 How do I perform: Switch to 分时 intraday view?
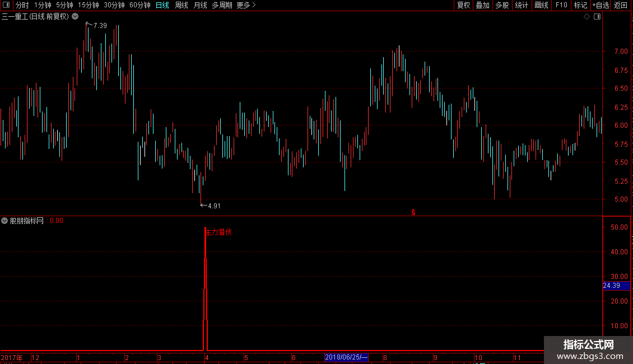point(22,5)
